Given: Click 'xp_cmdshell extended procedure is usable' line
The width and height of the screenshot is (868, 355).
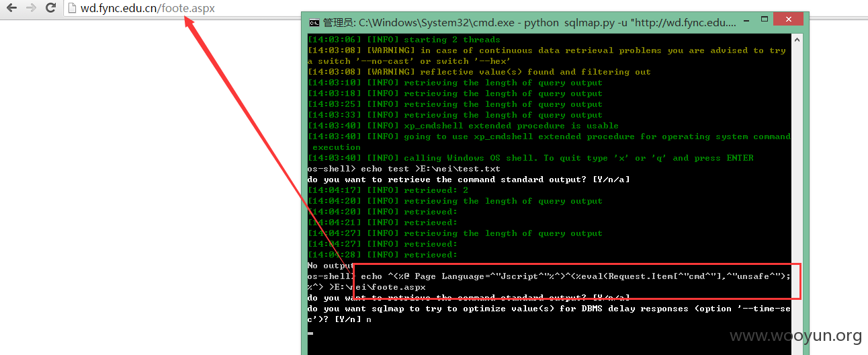Looking at the screenshot, I should [x=463, y=126].
